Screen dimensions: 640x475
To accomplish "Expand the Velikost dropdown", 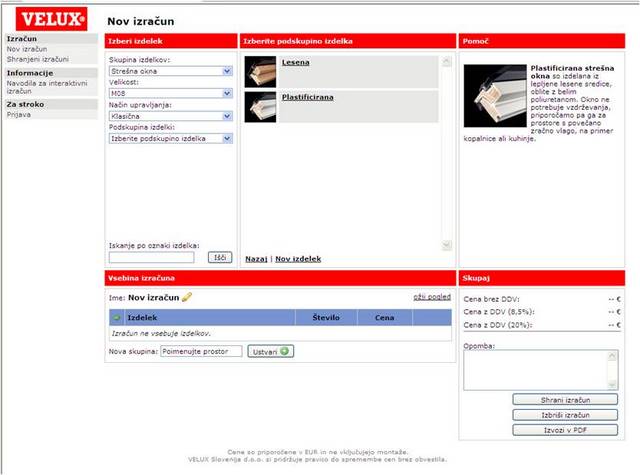I will (170, 93).
